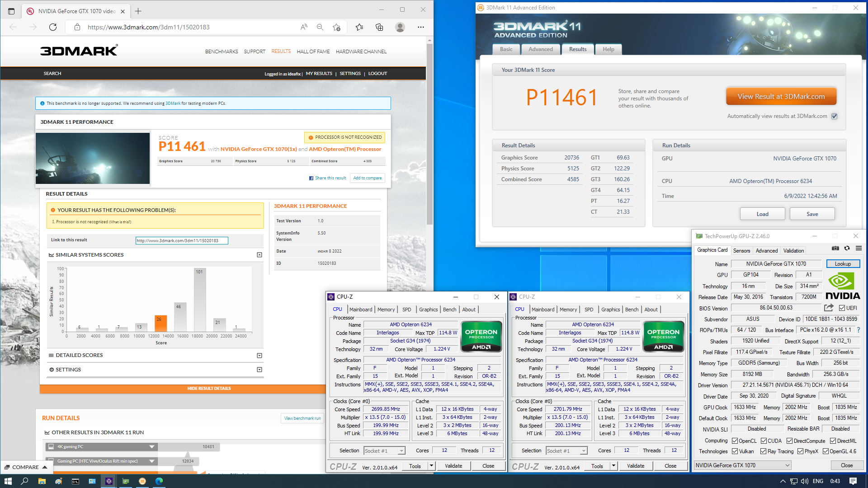This screenshot has height=488, width=868.
Task: Add this page to favorites star icon
Action: [336, 27]
